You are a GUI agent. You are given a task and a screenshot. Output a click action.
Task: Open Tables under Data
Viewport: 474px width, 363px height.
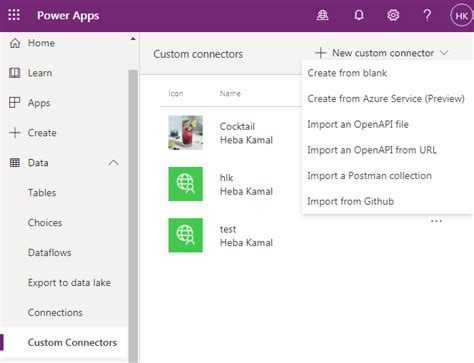pyautogui.click(x=42, y=193)
